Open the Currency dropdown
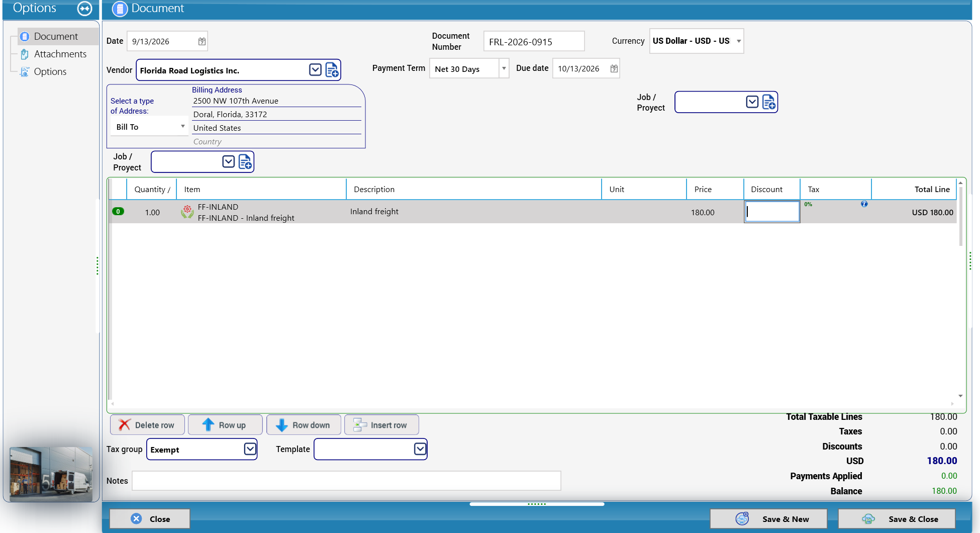Screen dimensions: 980x533 point(739,41)
